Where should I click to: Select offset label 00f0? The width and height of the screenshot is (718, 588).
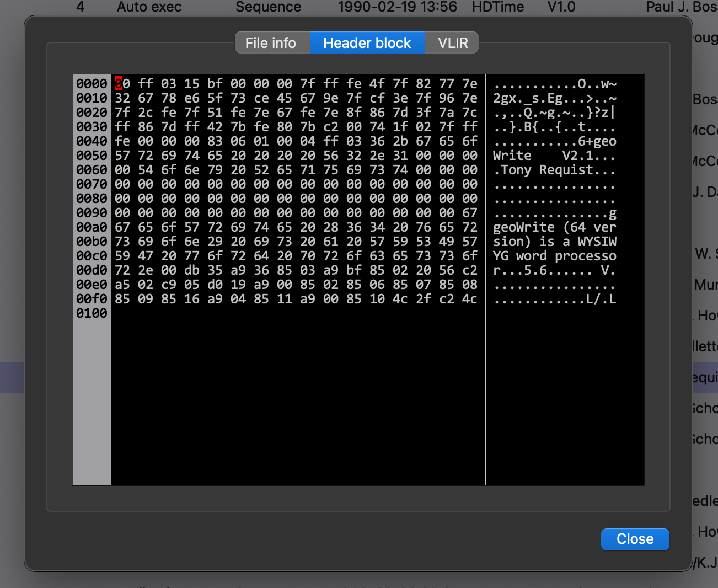92,299
